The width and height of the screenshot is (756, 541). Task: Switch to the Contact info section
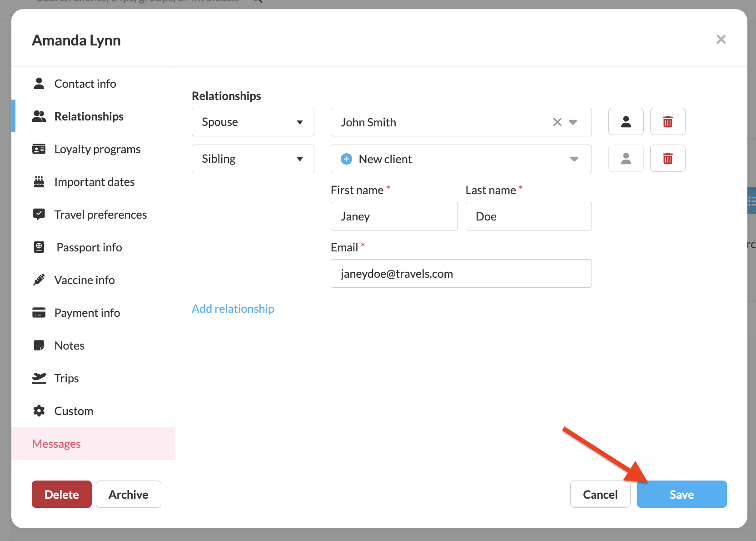pos(85,84)
